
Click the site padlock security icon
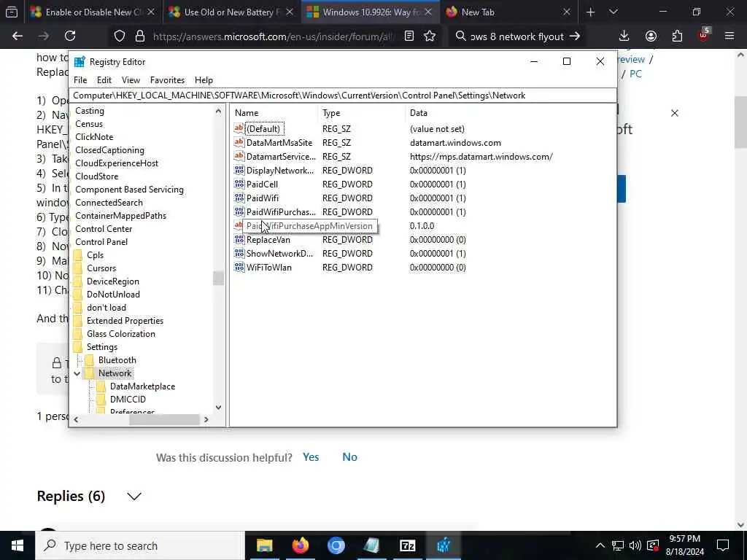click(x=139, y=36)
